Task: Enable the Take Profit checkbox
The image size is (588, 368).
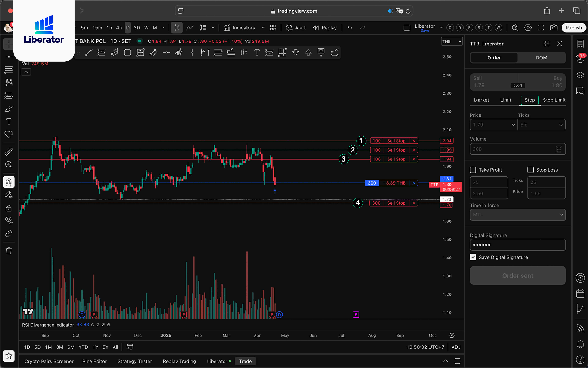Action: 473,170
